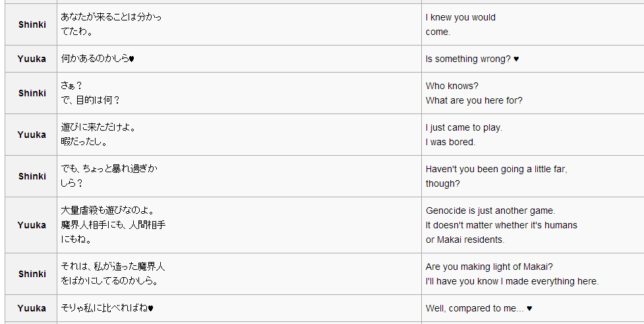Click the English line "I knew you would come."
The width and height of the screenshot is (644, 324).
click(460, 24)
